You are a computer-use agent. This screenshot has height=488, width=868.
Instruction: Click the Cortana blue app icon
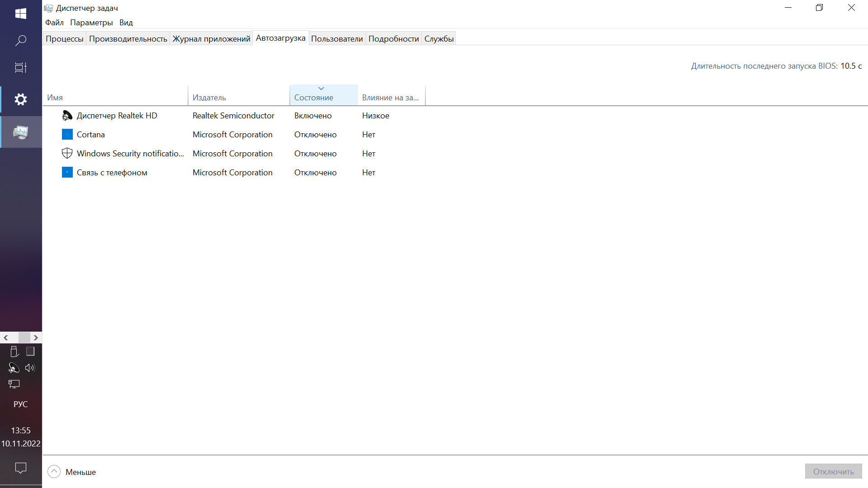67,135
